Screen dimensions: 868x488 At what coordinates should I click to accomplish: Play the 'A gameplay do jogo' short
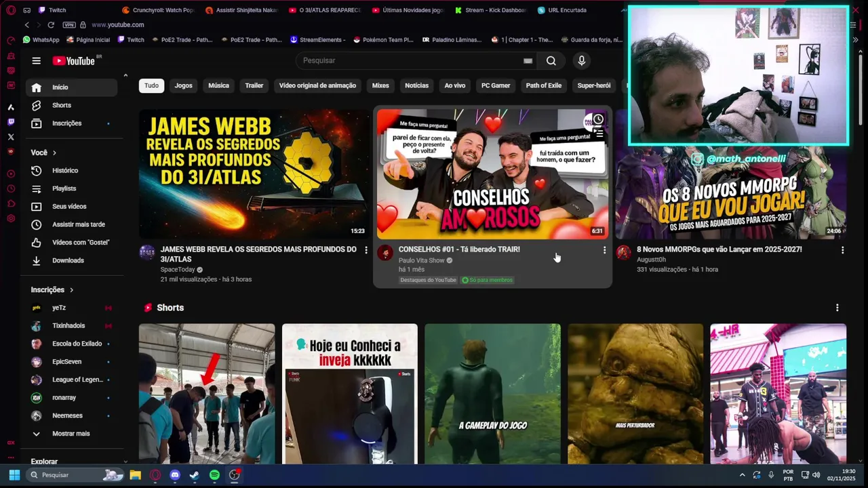coord(492,394)
